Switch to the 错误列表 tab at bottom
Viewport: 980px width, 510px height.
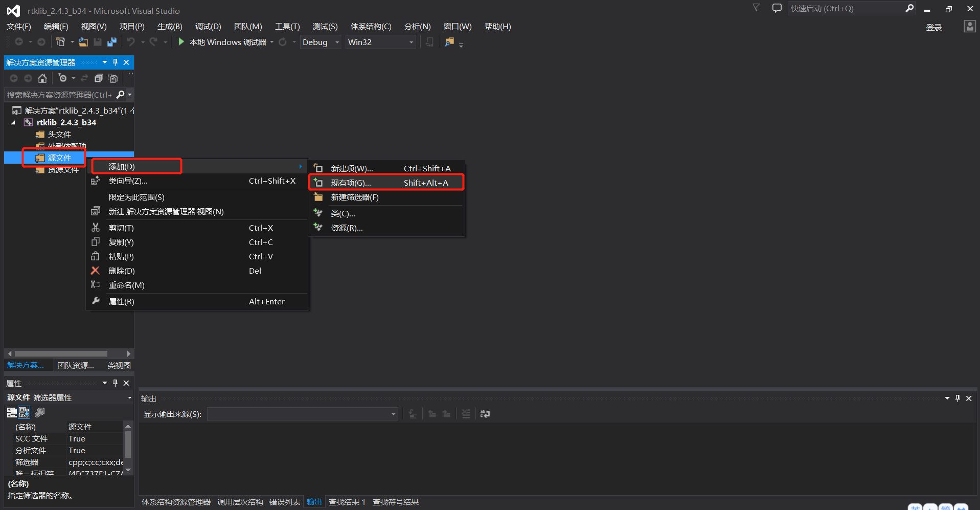[x=285, y=502]
